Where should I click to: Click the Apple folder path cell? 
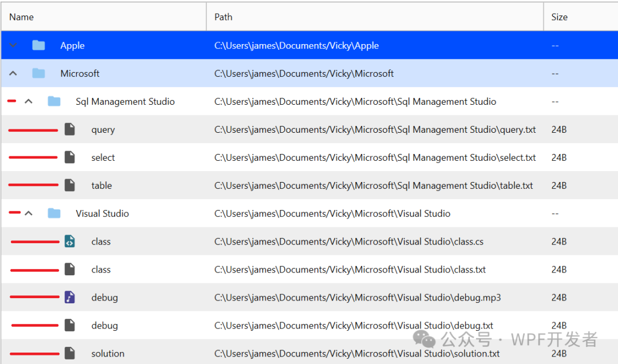296,46
